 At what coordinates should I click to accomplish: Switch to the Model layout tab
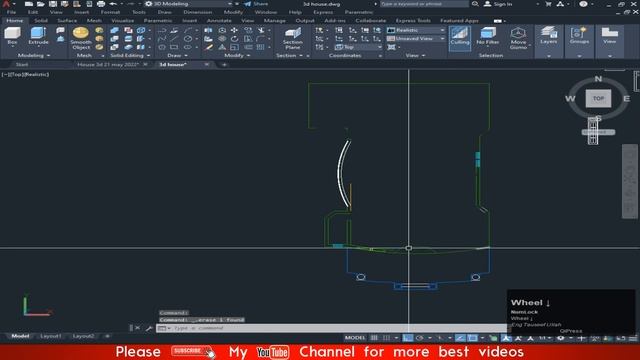pos(20,336)
